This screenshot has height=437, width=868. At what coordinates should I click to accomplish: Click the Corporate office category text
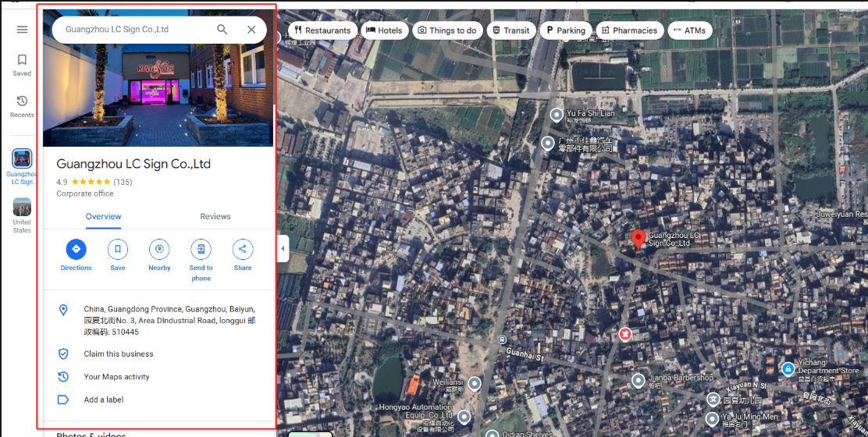coord(85,194)
